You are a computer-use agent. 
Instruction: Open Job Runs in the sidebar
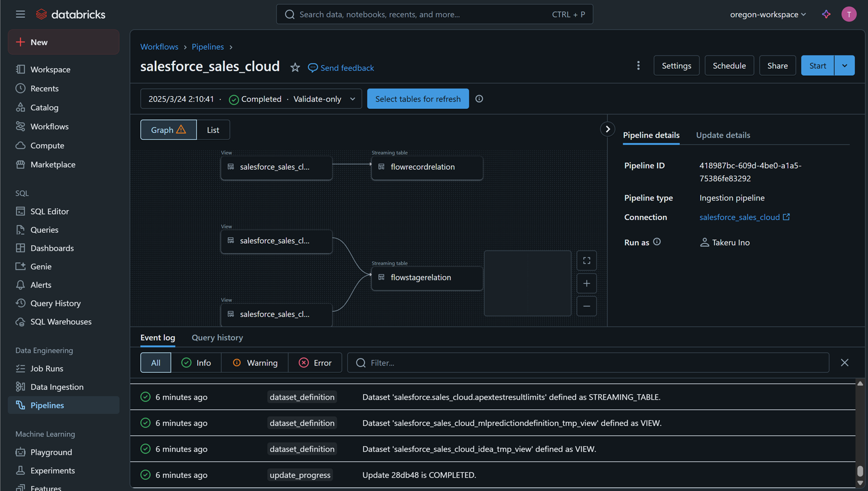click(64, 368)
